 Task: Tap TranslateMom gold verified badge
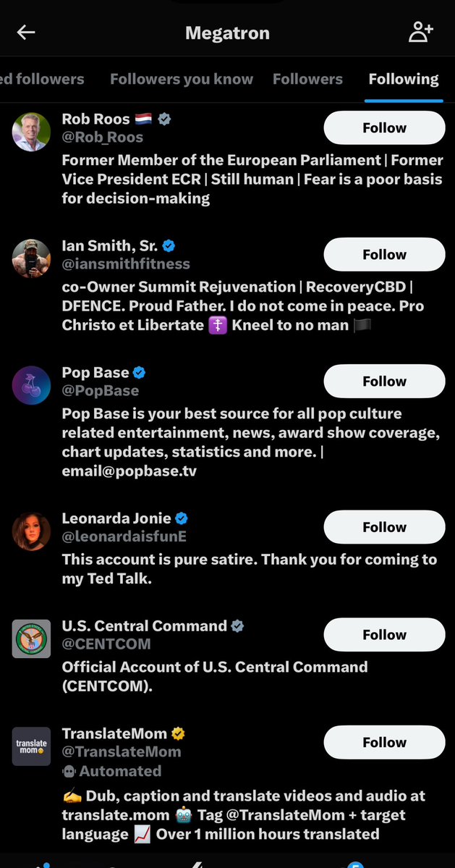click(178, 733)
